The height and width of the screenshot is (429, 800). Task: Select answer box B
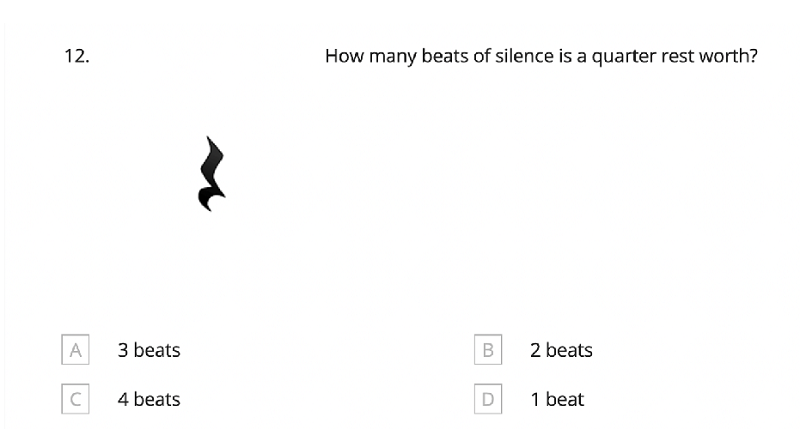click(x=488, y=349)
